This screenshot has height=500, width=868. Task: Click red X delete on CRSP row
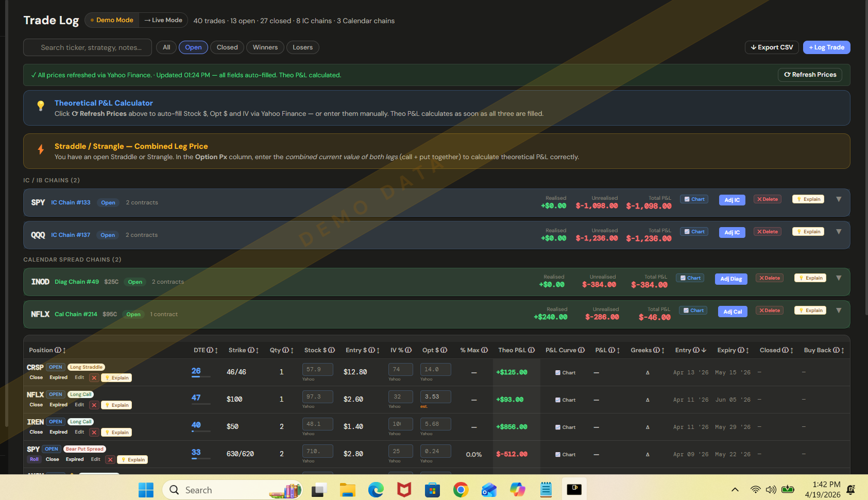click(94, 378)
